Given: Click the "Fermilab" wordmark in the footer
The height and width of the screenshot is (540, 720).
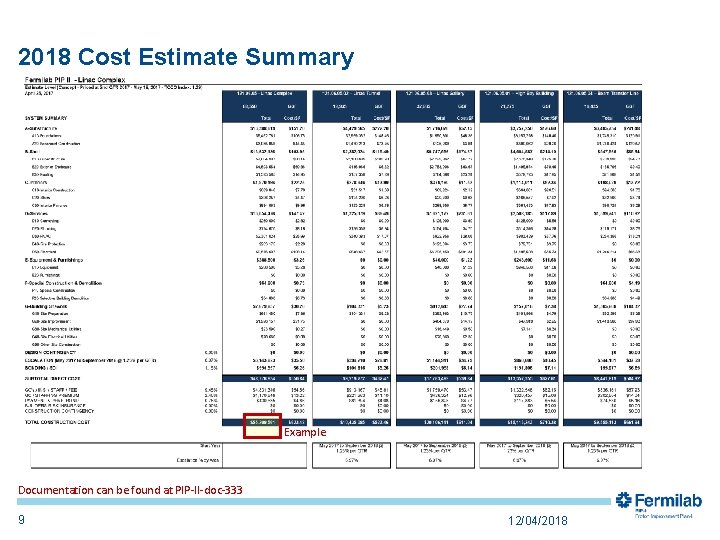Looking at the screenshot, I should pyautogui.click(x=668, y=500).
